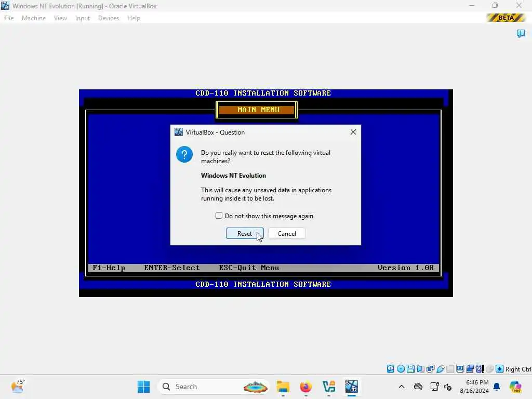Open File Explorer from the taskbar
The image size is (532, 399).
[283, 387]
